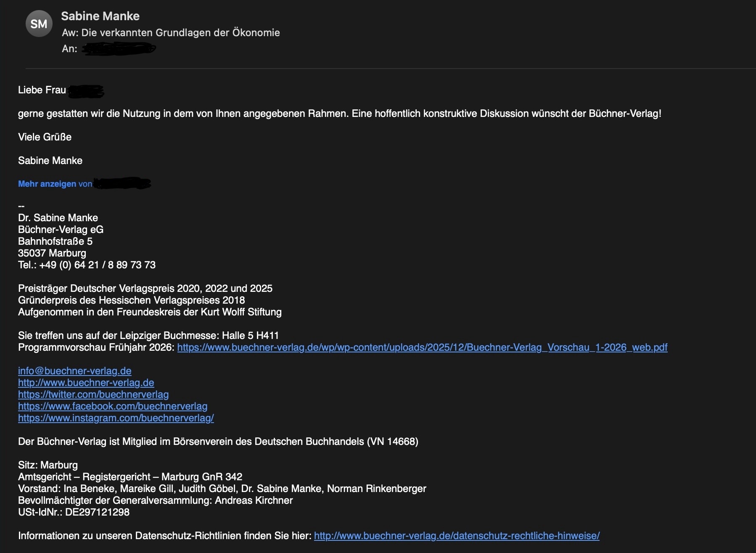Click the VN 14668 membership line

pos(218,442)
